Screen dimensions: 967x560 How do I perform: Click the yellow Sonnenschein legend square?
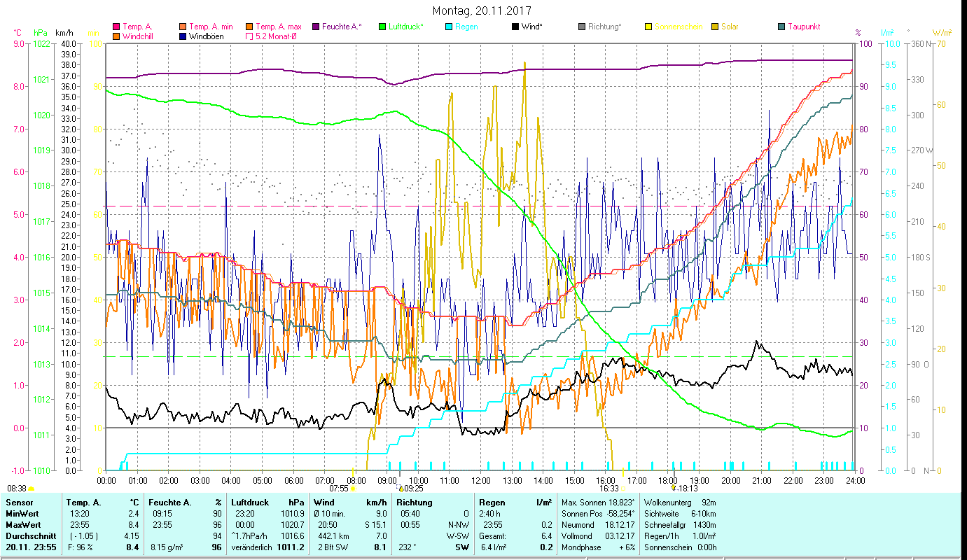(x=648, y=27)
